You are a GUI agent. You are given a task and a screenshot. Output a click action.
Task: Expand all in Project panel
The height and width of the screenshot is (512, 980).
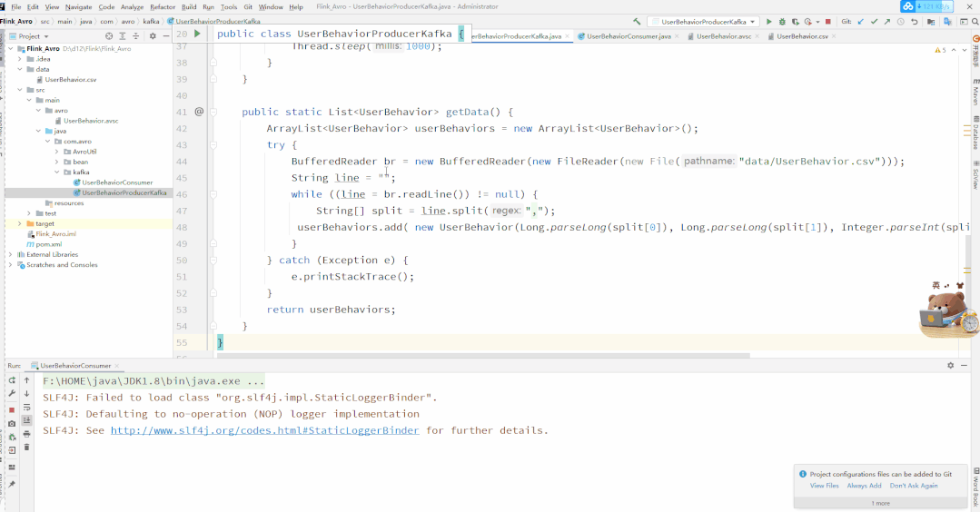(x=123, y=36)
